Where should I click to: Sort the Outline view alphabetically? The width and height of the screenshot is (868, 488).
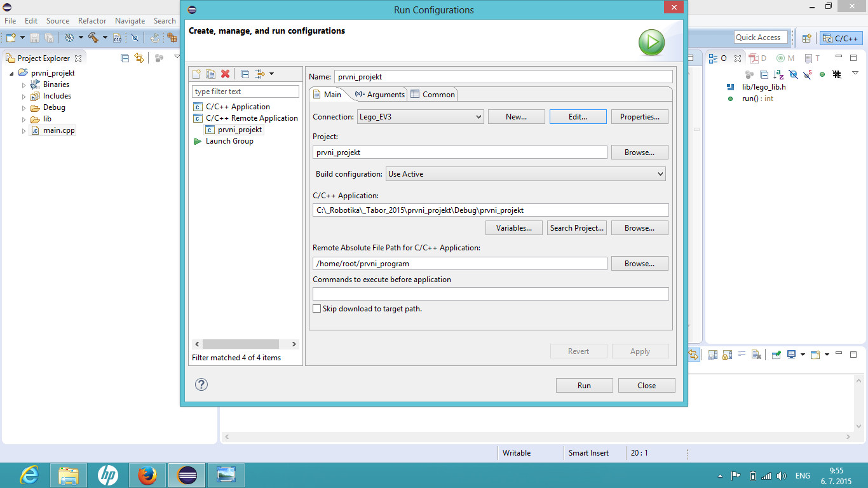point(778,74)
